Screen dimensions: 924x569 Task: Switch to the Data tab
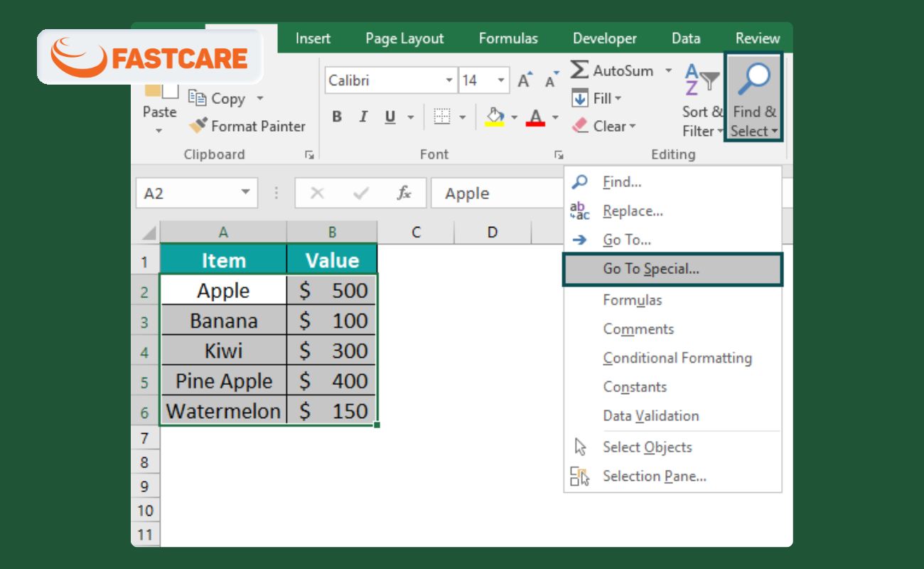click(686, 38)
